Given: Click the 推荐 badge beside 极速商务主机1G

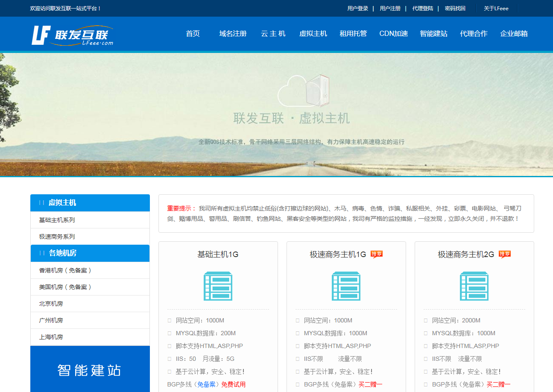Looking at the screenshot, I should point(376,254).
